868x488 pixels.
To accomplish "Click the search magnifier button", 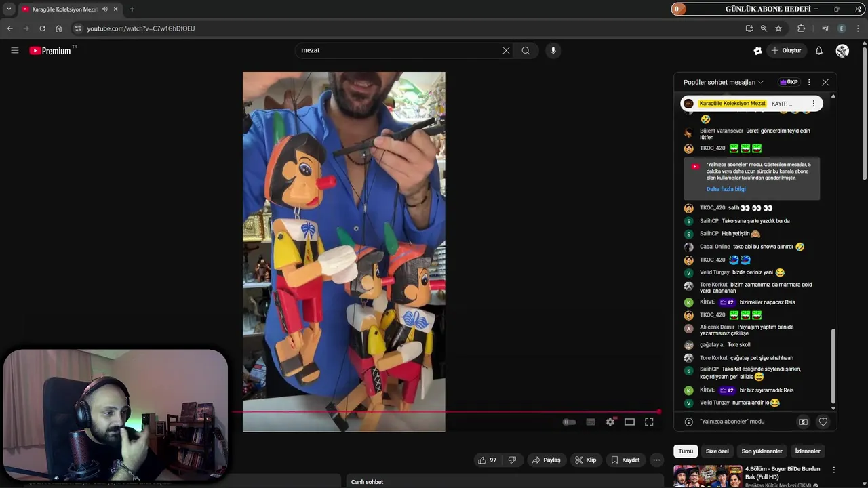I will click(x=526, y=50).
